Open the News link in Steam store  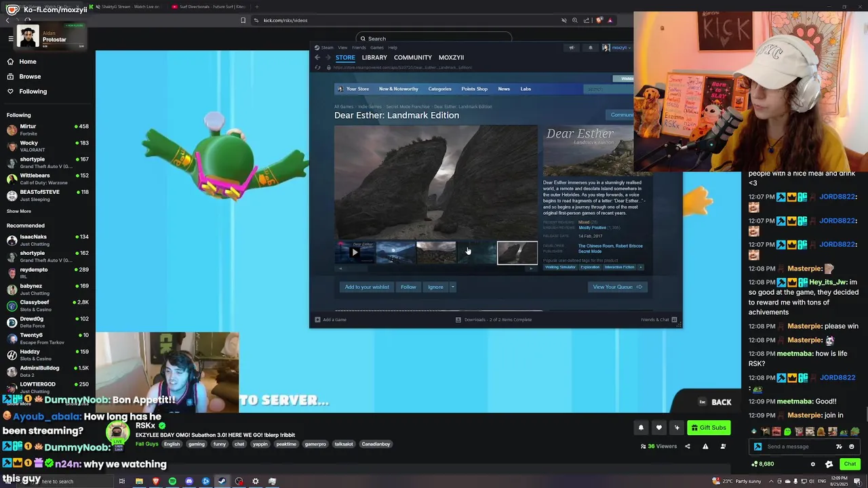point(504,89)
